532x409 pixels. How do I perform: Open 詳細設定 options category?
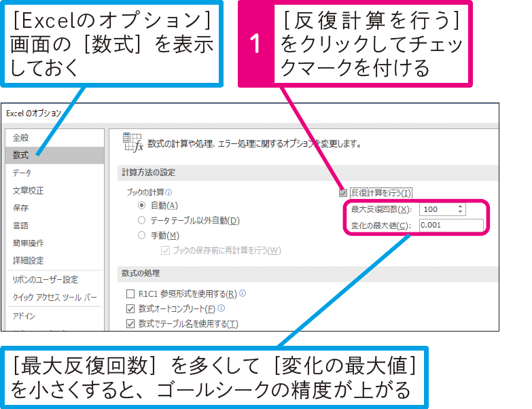[x=54, y=261]
